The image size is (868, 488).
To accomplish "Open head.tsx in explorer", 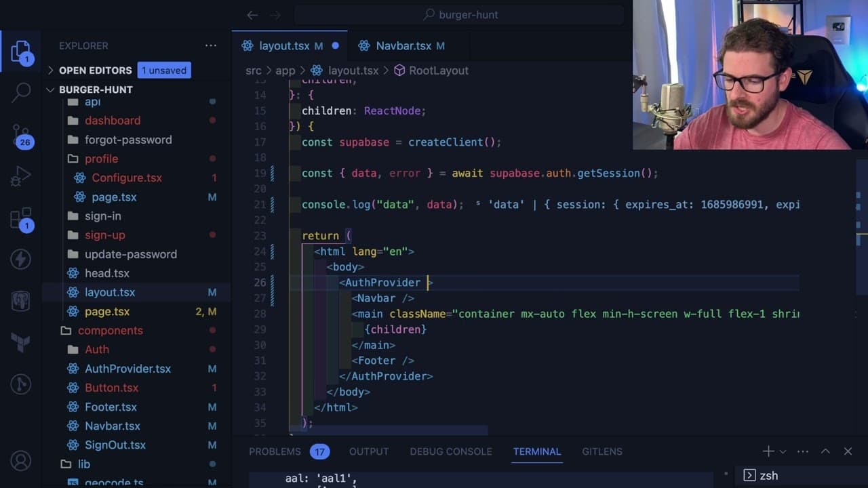I will click(x=106, y=273).
